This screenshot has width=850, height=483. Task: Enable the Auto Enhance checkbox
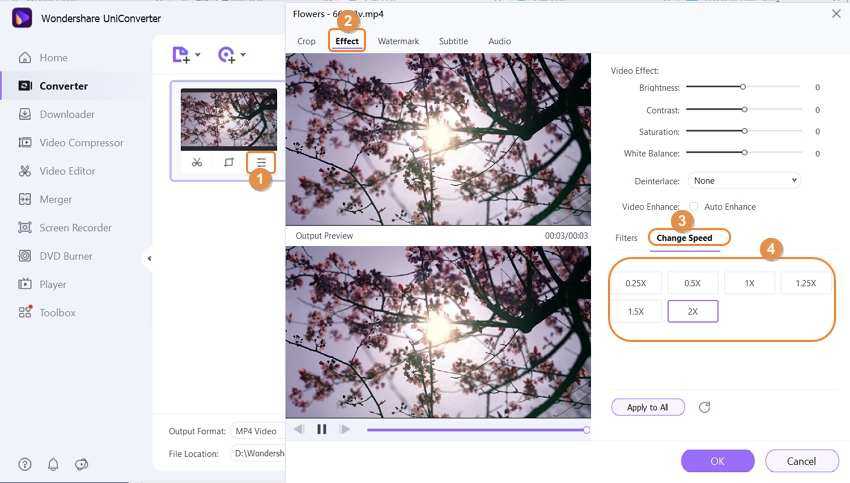[694, 207]
